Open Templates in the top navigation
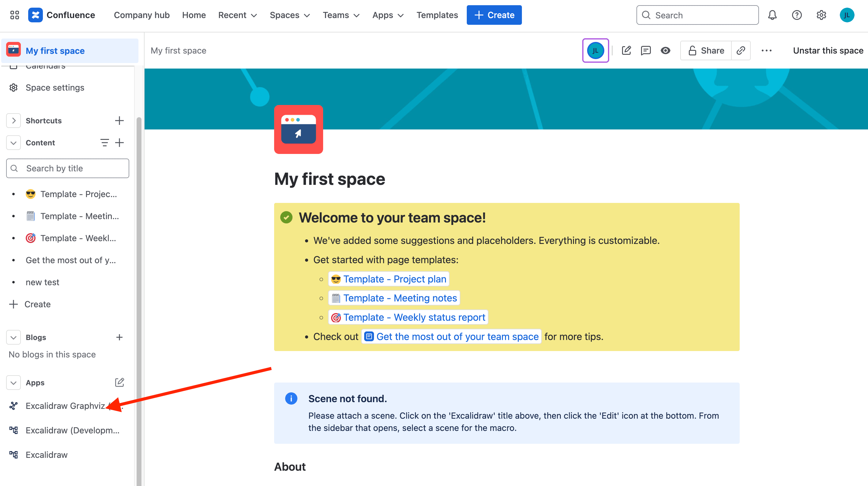This screenshot has width=868, height=486. coord(437,15)
